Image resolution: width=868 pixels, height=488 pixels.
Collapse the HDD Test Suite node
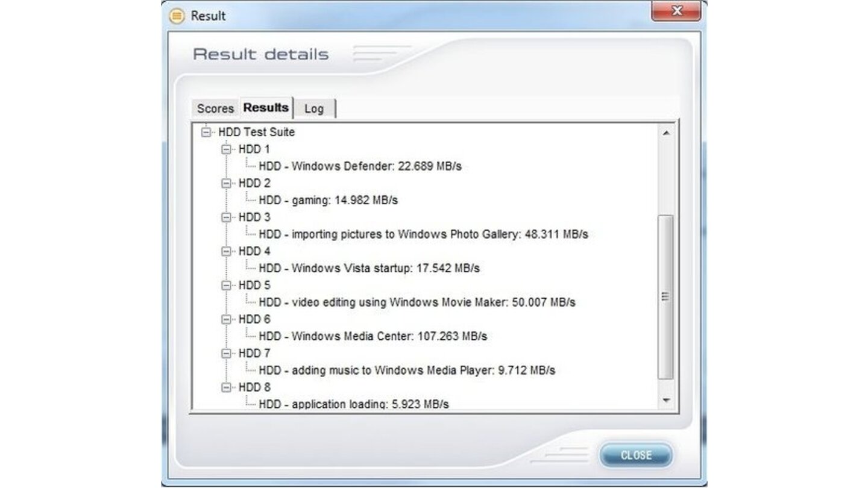207,131
